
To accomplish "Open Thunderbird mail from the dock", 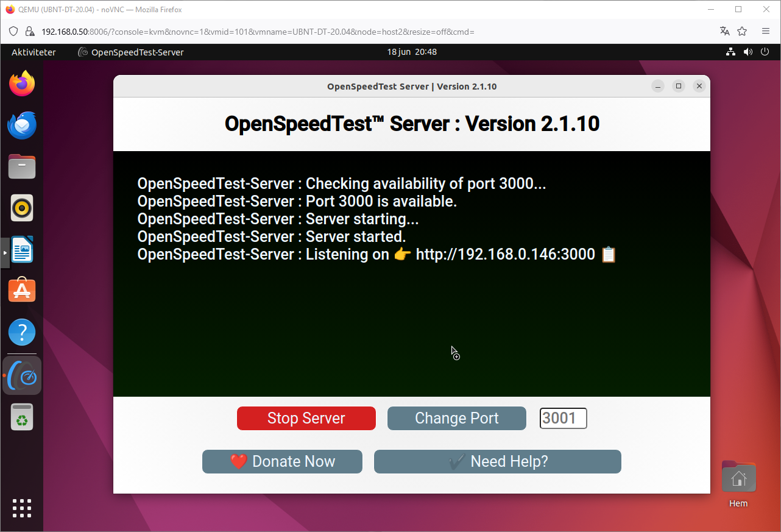I will coord(22,125).
